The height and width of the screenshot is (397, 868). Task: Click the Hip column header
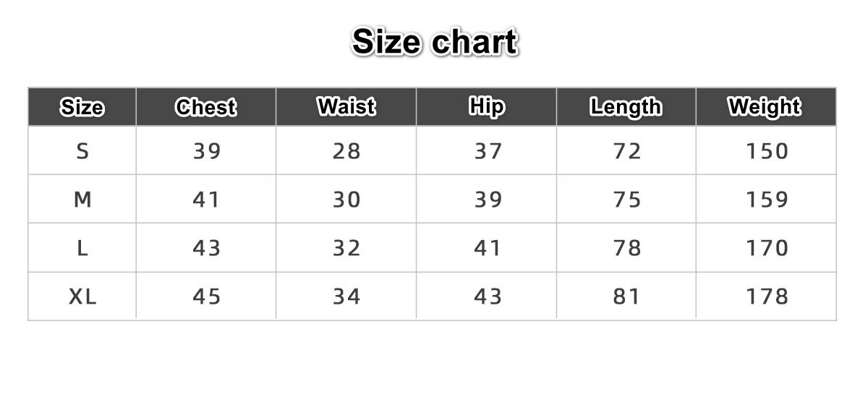pos(486,107)
